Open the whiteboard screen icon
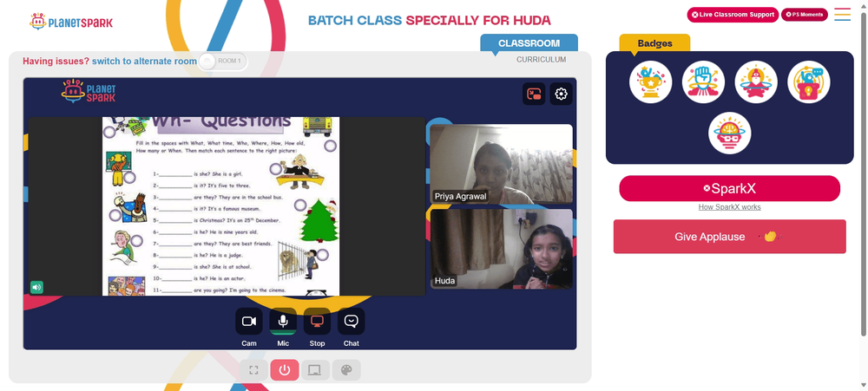The width and height of the screenshot is (868, 391). [x=315, y=370]
